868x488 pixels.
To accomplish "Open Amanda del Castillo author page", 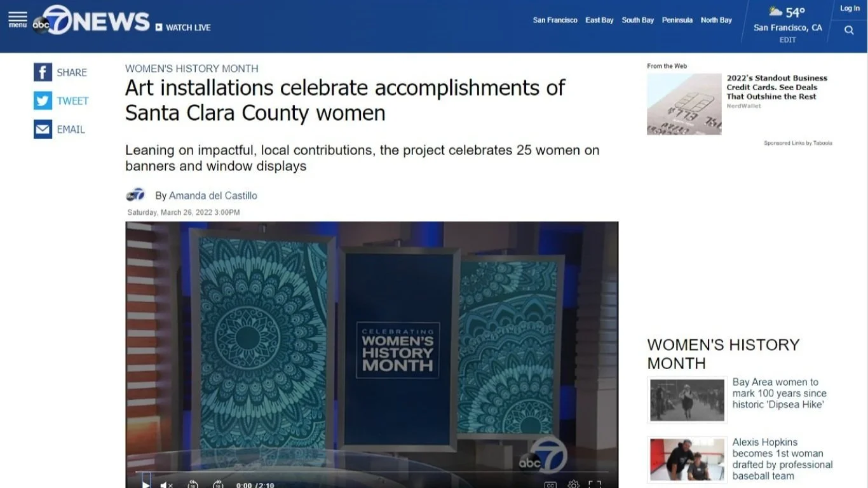I will pos(213,196).
